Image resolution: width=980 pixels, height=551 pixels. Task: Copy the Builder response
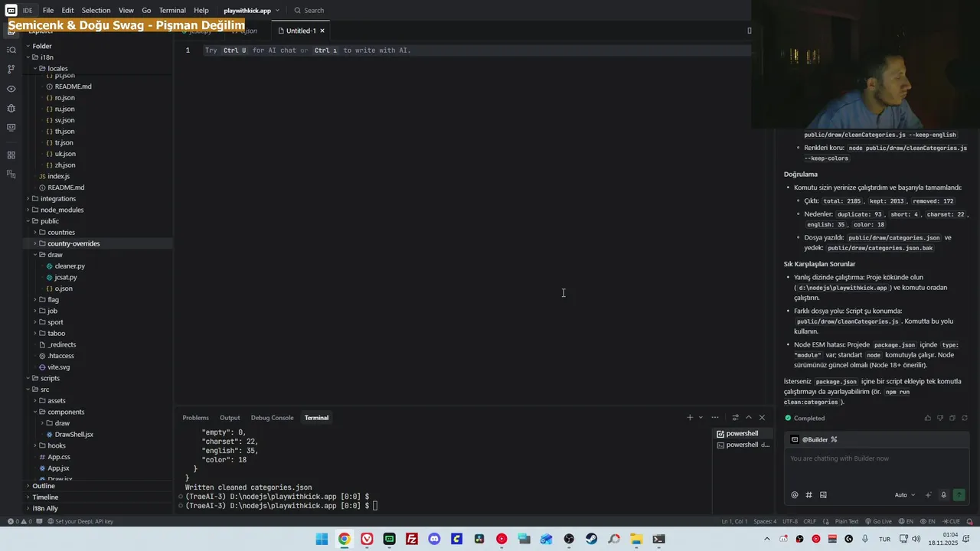click(x=952, y=418)
